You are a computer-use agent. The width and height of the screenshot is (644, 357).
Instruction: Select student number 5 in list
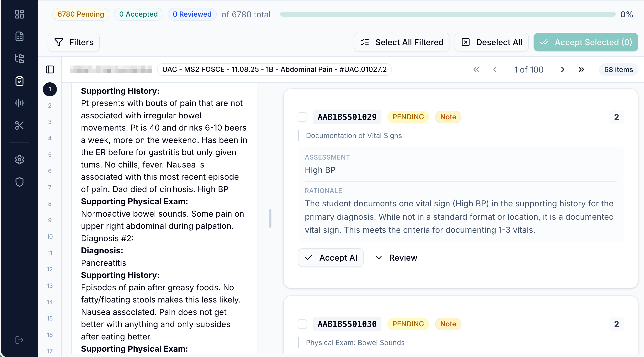coord(50,155)
